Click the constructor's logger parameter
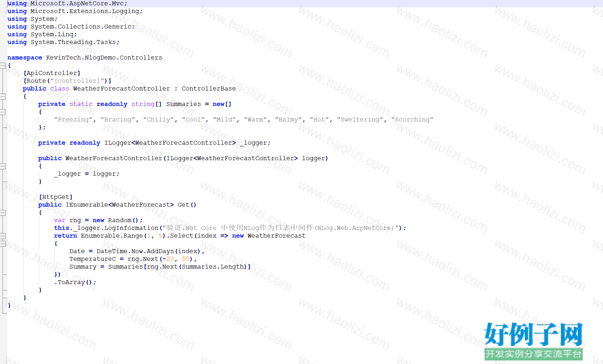Screen dimensions: 603x364 coord(313,158)
